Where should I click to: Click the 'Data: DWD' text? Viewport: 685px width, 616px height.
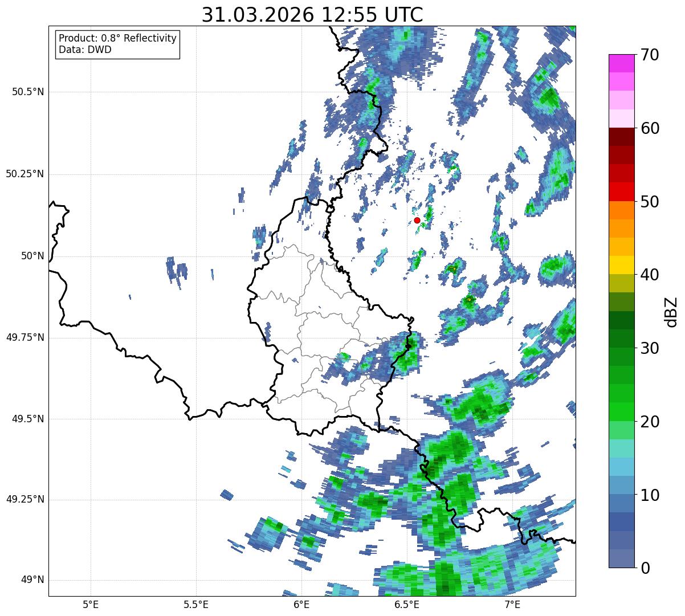pos(85,50)
